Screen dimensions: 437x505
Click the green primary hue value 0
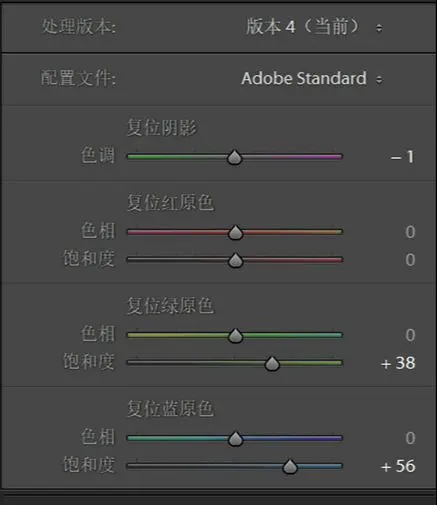pyautogui.click(x=410, y=335)
